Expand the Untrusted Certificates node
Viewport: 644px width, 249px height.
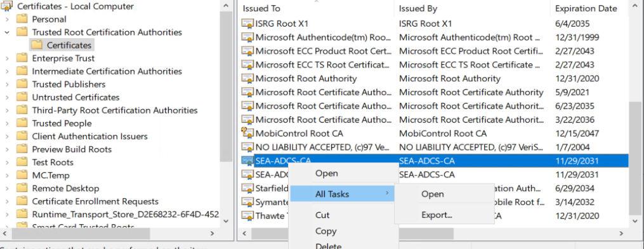pyautogui.click(x=7, y=97)
